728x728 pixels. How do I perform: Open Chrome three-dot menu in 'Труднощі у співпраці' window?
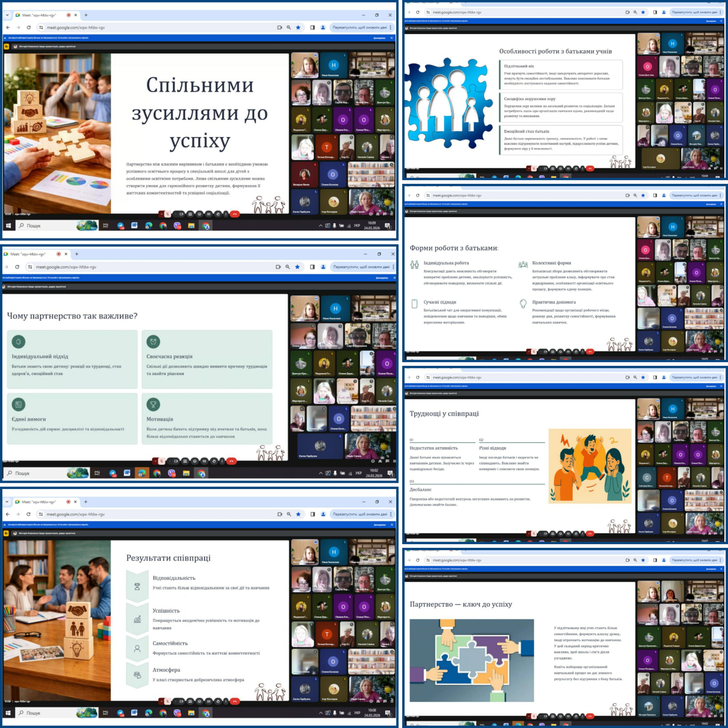tap(722, 377)
